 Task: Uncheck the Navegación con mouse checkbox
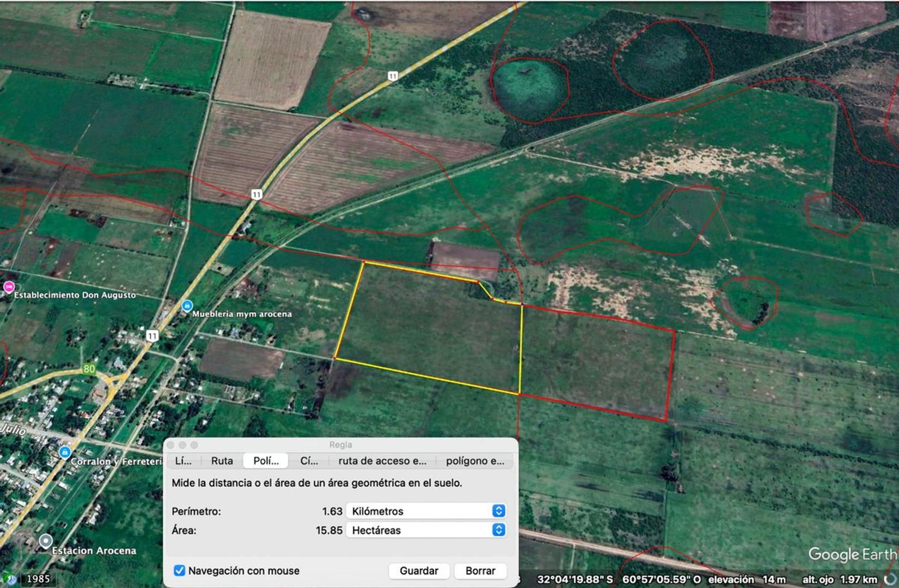point(179,571)
